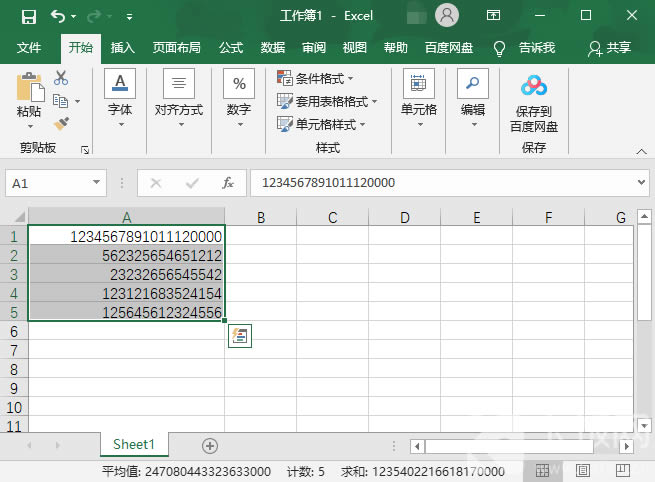The image size is (655, 482).
Task: Click the Paste clipboard icon
Action: (x=29, y=90)
